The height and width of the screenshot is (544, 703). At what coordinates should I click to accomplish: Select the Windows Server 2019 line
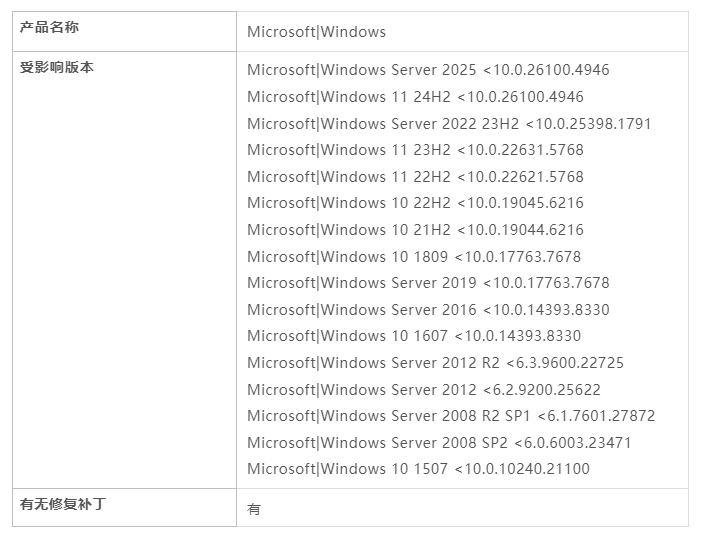(428, 283)
